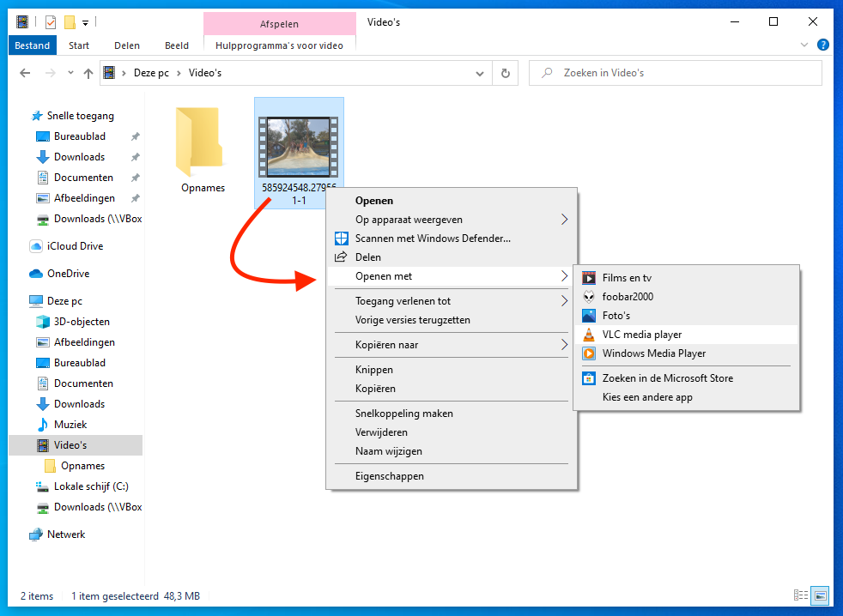Click the Delen share entry

point(368,257)
